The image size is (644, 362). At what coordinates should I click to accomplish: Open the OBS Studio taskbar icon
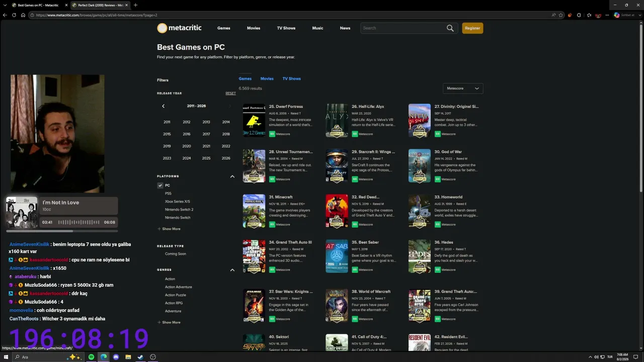[x=153, y=357]
